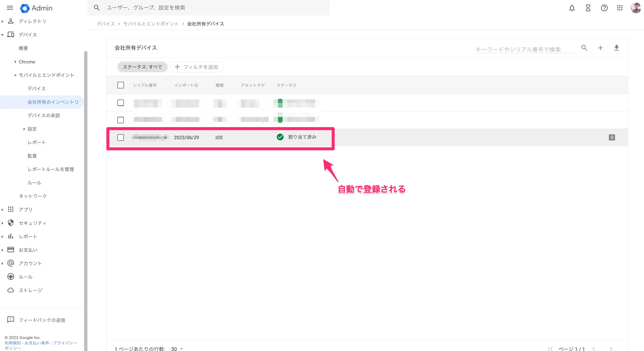Click フィルタを追加 button
Viewport: 644px width, 351px height.
click(197, 67)
